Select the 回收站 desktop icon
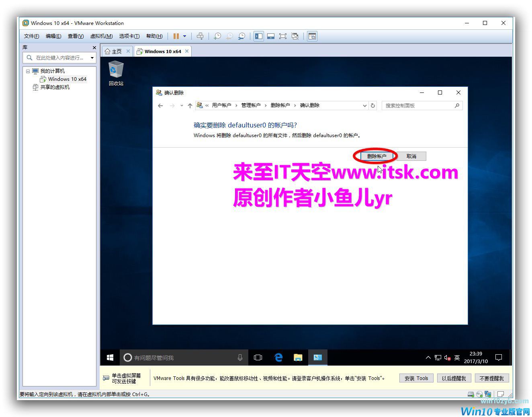Viewport: 532px width, 417px height. pos(116,73)
